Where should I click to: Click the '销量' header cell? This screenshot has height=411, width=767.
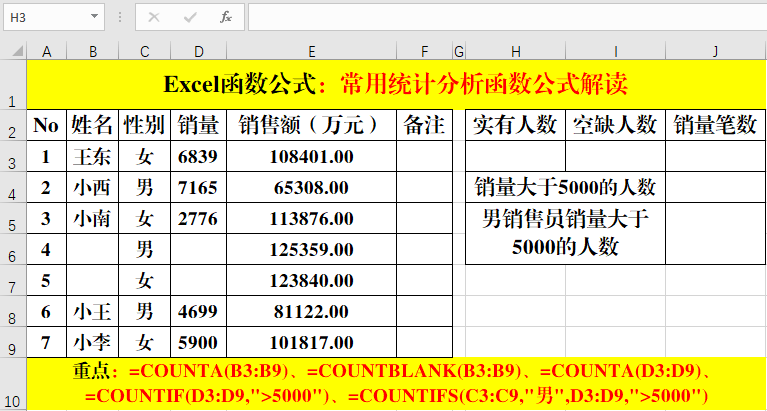198,125
